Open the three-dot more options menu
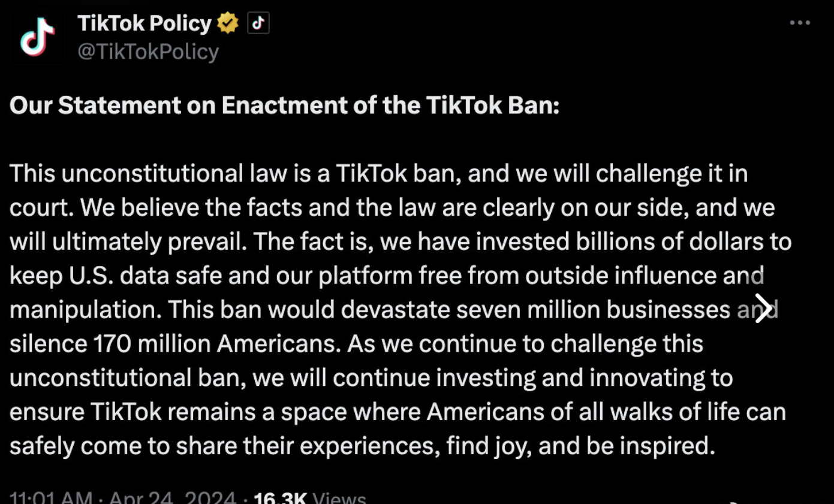834x504 pixels. tap(800, 23)
